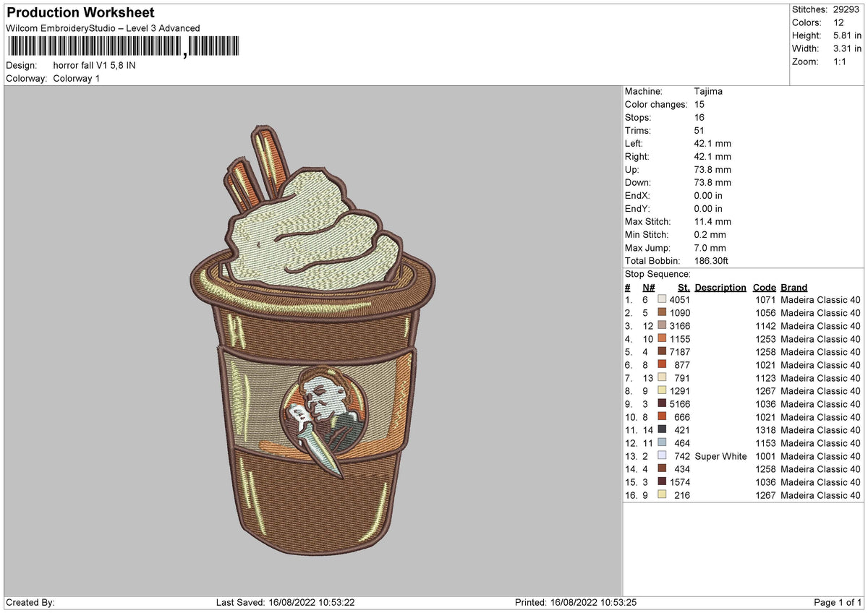The height and width of the screenshot is (613, 868).
Task: Click the Page 1 of 1 footer text
Action: point(838,602)
